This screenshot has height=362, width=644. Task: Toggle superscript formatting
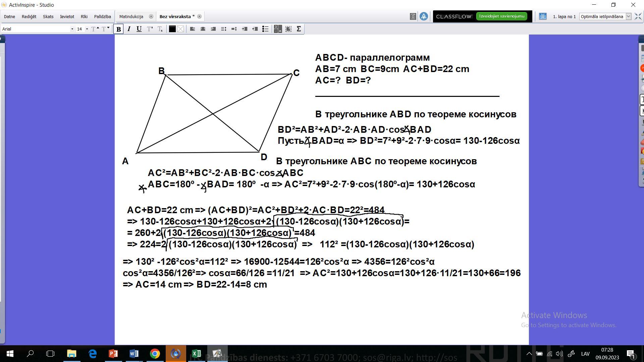tap(150, 29)
